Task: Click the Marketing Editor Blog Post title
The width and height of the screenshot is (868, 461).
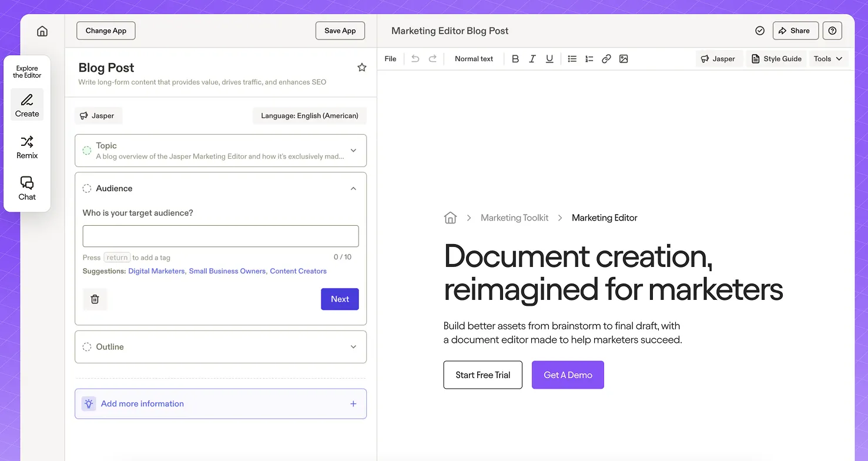Action: tap(450, 31)
